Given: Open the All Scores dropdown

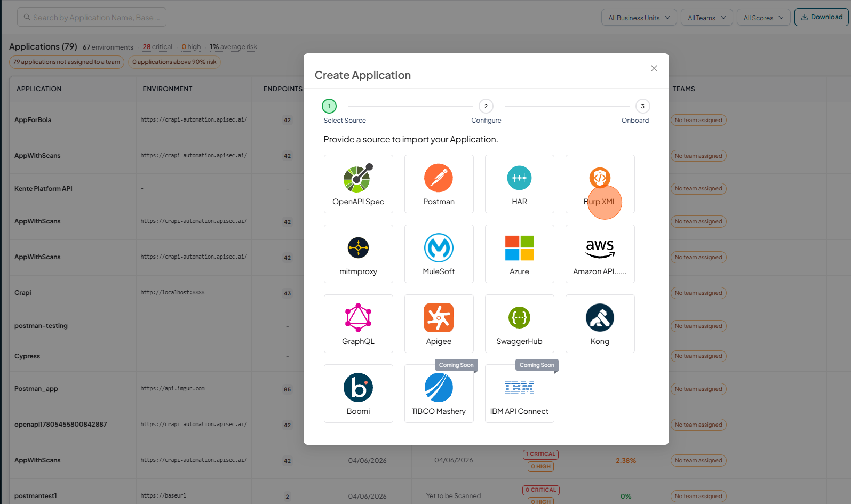Looking at the screenshot, I should click(x=763, y=18).
